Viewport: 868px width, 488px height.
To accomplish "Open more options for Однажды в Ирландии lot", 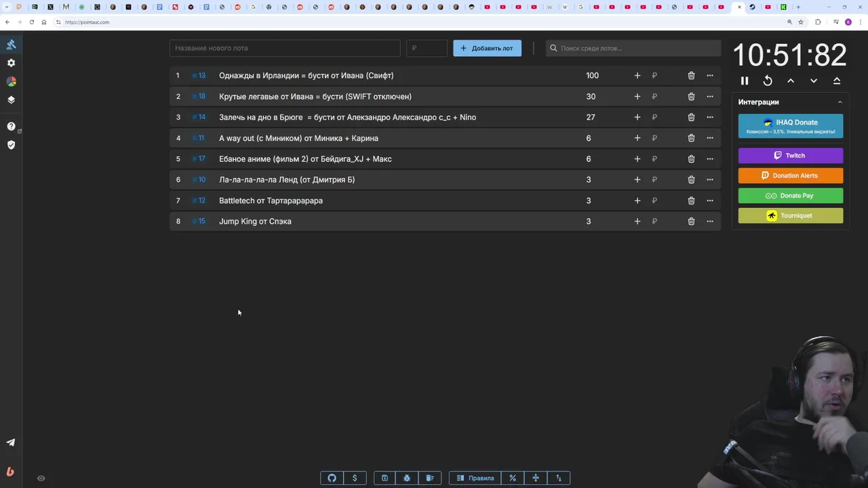I will [709, 75].
